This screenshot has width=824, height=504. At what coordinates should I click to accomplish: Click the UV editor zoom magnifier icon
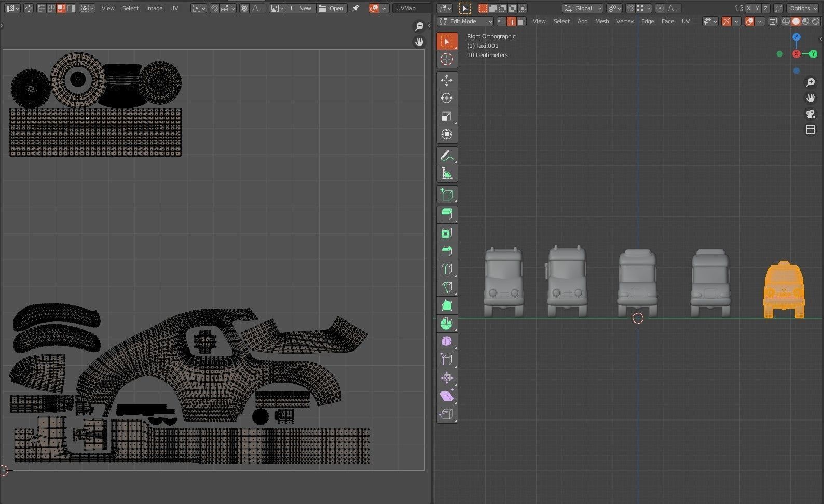[419, 26]
